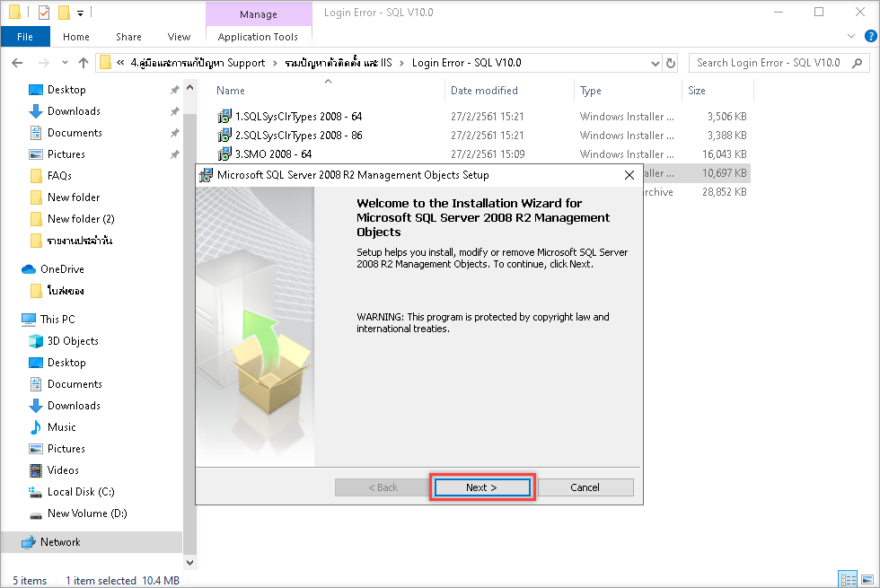Screen dimensions: 880x588
Task: Open Customize Quick Access Toolbar dropdown
Action: tap(80, 13)
